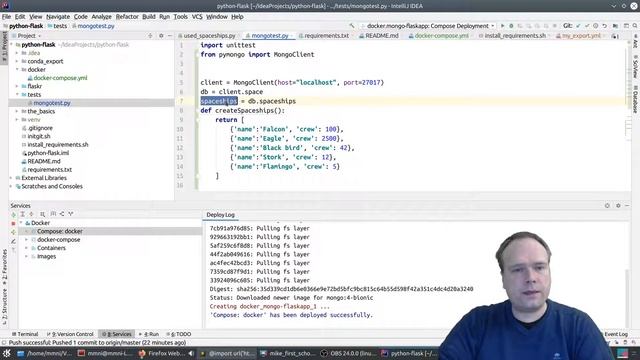Open Group By option in Services toolbar
Image resolution: width=640 pixels, height=360 pixels.
(x=42, y=214)
